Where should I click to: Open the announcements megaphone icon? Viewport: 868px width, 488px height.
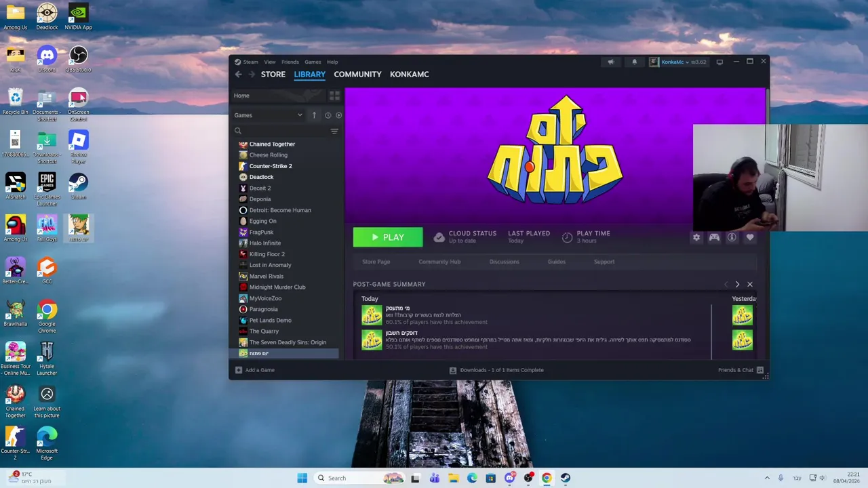pyautogui.click(x=611, y=62)
